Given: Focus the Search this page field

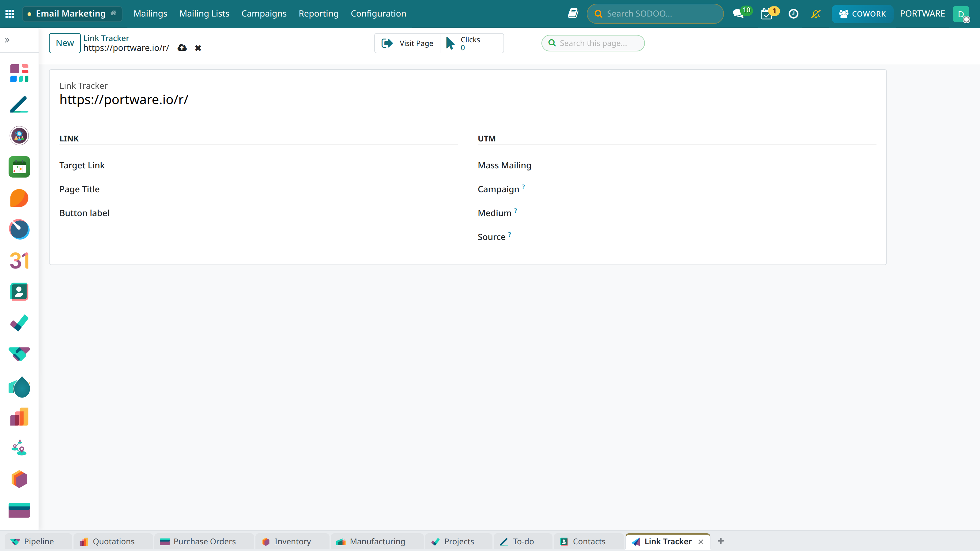Looking at the screenshot, I should 593,43.
